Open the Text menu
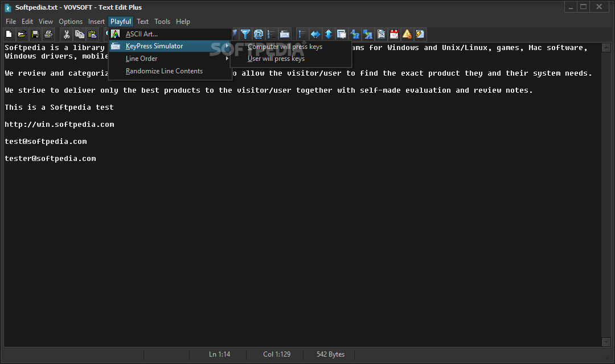 coord(142,22)
